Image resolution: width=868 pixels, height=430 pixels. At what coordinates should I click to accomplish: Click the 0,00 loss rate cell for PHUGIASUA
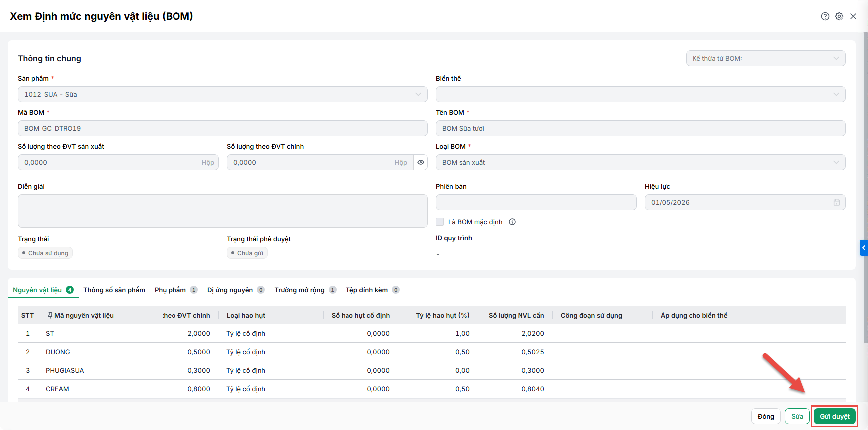pyautogui.click(x=462, y=370)
